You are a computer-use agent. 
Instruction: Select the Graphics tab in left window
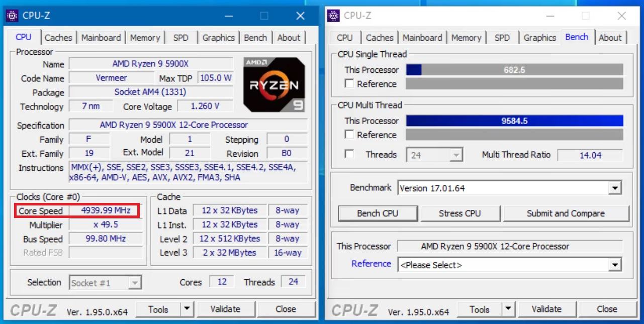tap(219, 38)
